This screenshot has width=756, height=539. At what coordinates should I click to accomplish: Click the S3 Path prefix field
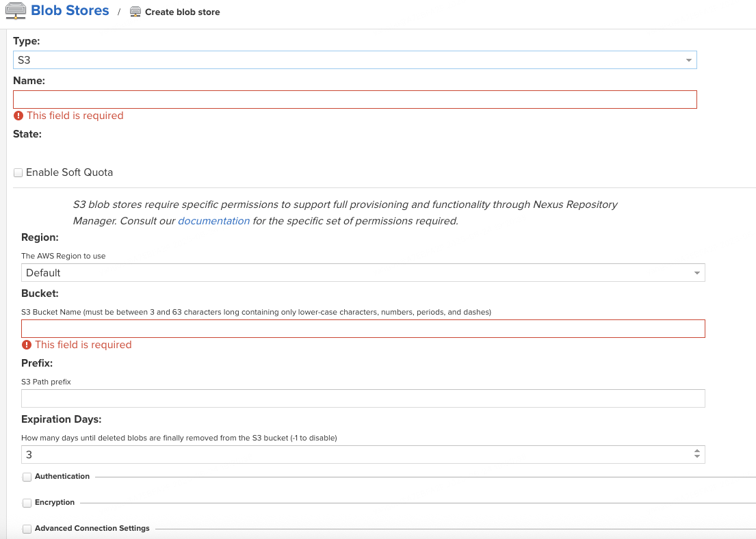[x=363, y=398]
